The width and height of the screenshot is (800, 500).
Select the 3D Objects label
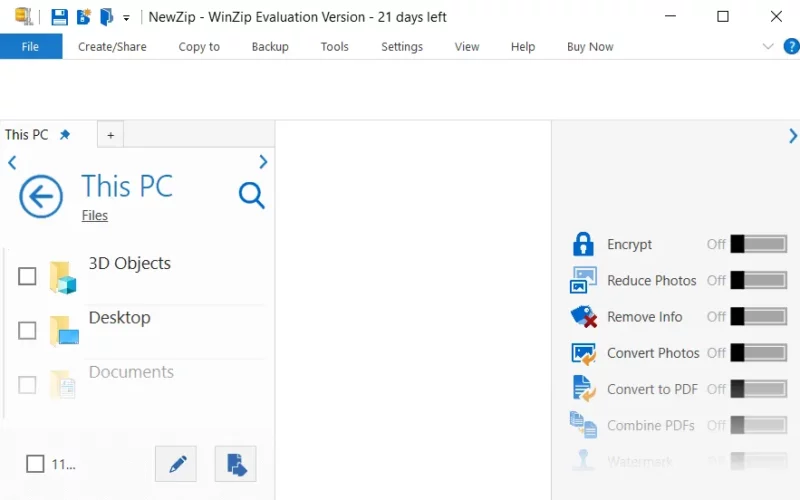pos(130,263)
